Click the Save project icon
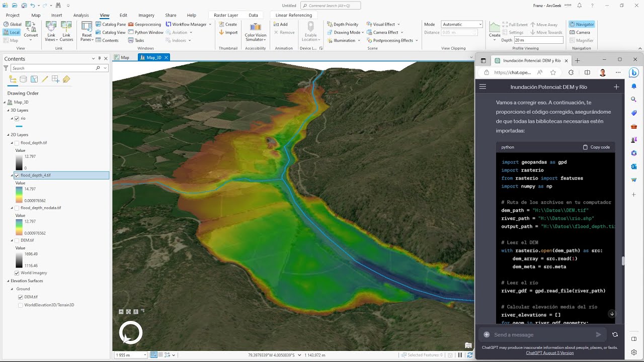Screen dimensions: 644x362 coord(23,5)
